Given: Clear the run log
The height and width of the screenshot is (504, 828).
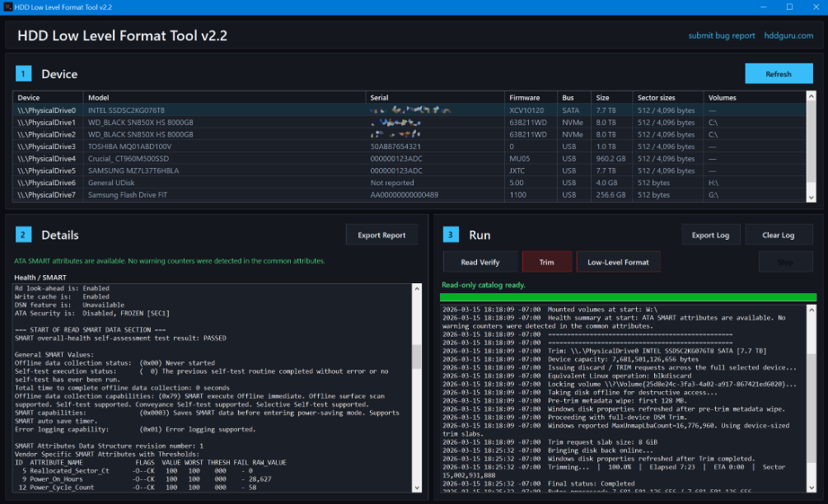Looking at the screenshot, I should [779, 234].
